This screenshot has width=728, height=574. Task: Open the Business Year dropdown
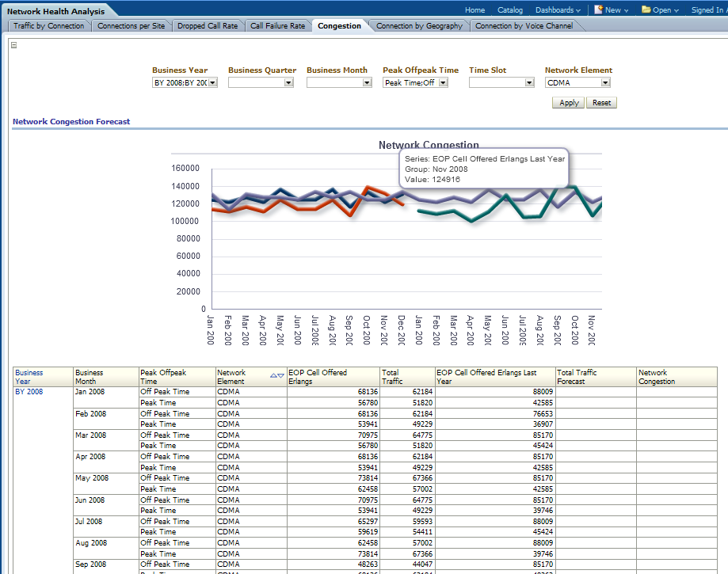(212, 82)
